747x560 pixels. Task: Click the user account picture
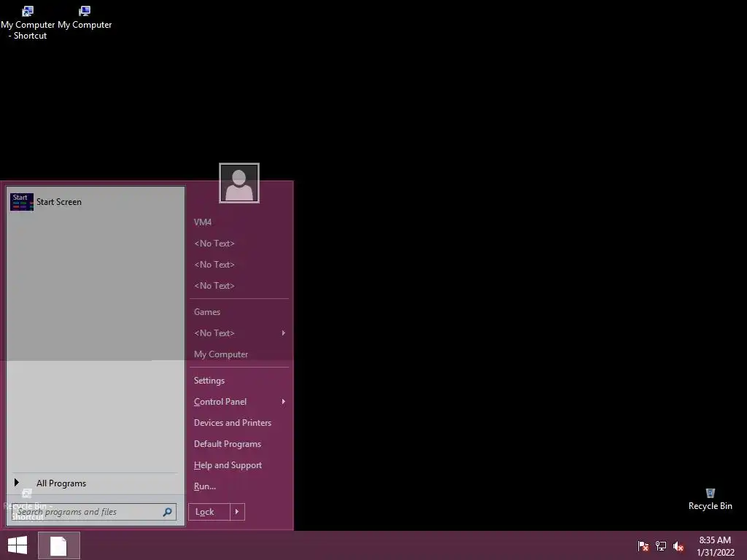click(239, 183)
